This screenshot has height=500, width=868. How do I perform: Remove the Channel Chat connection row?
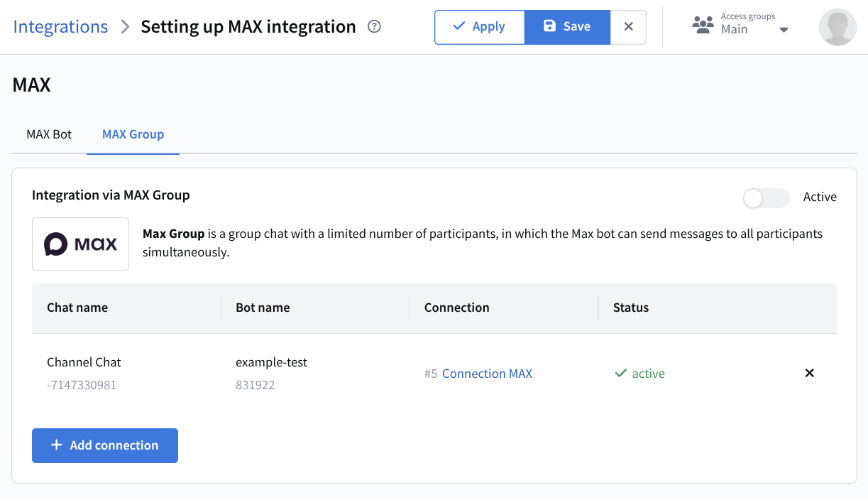[x=809, y=373]
